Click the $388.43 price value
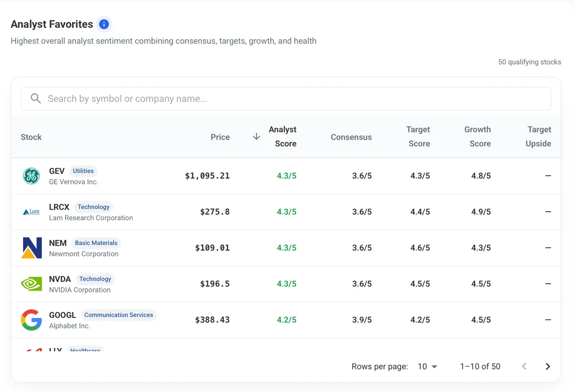The image size is (575, 392). (212, 319)
